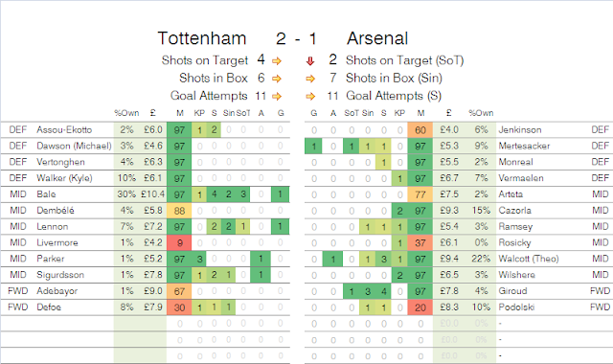Image resolution: width=613 pixels, height=364 pixels.
Task: Select Adebayor's price cell £9.0
Action: tap(153, 291)
